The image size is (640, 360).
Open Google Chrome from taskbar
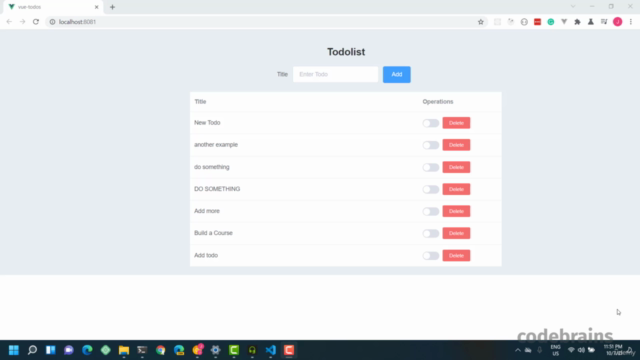(160, 350)
